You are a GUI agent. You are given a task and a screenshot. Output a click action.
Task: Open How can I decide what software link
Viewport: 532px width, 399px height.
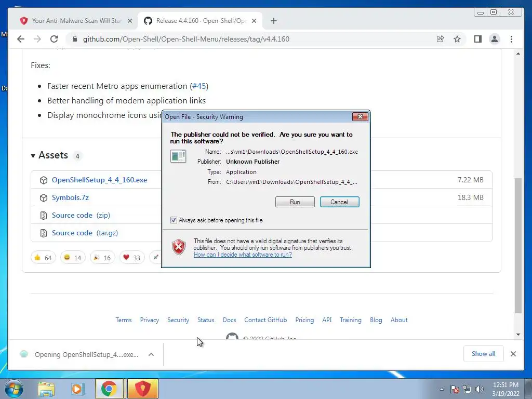click(243, 255)
